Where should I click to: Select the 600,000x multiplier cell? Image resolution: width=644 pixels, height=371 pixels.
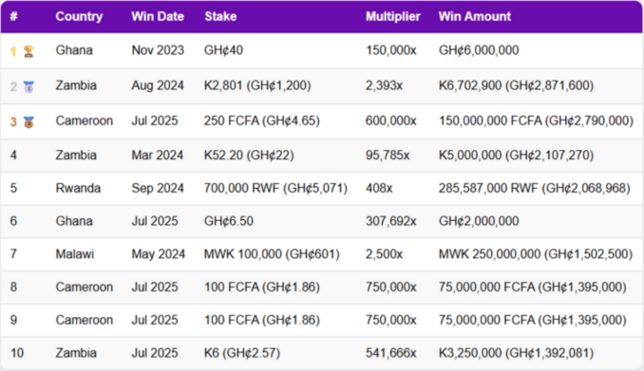click(391, 121)
